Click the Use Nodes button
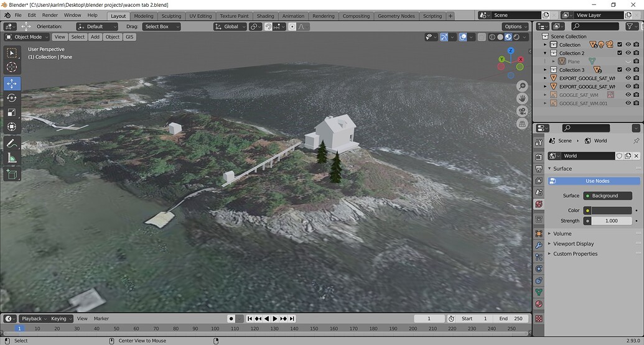This screenshot has height=345, width=644. click(594, 181)
